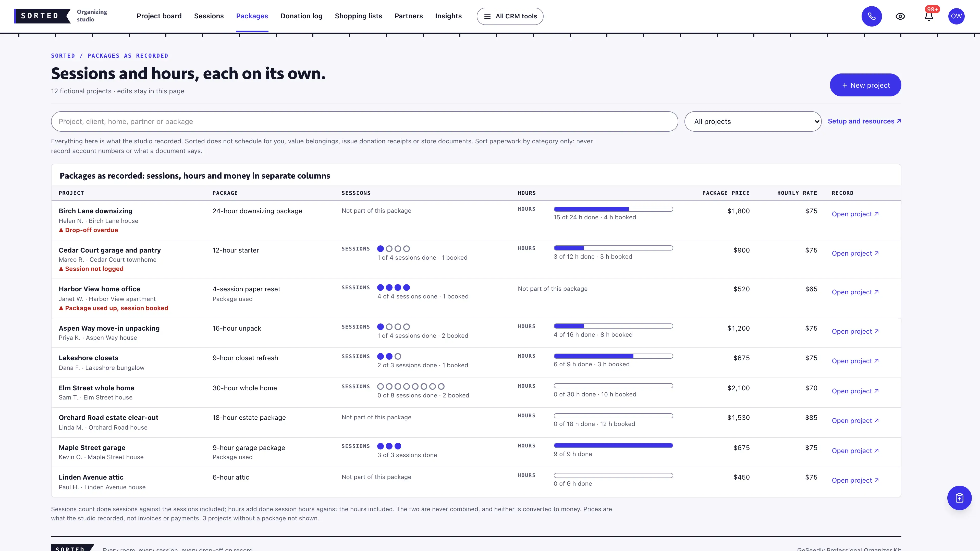
Task: Open the Insights tab
Action: click(x=448, y=16)
